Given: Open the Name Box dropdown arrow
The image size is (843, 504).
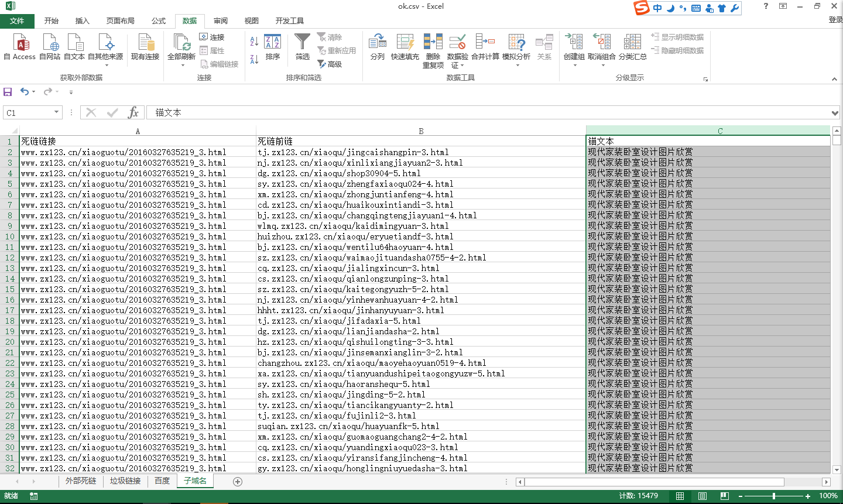Looking at the screenshot, I should tap(56, 112).
